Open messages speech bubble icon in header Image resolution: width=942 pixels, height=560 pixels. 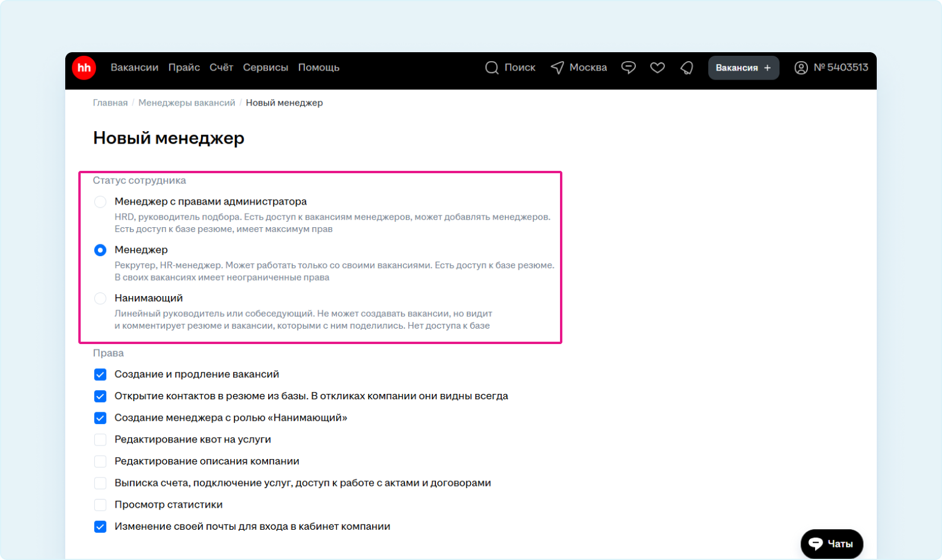click(628, 68)
